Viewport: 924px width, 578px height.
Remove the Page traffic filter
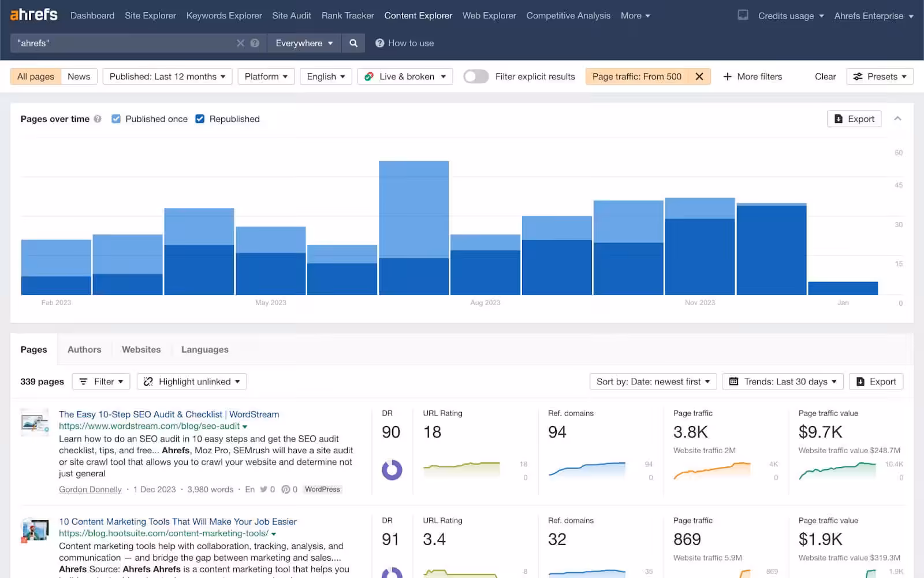coord(699,76)
